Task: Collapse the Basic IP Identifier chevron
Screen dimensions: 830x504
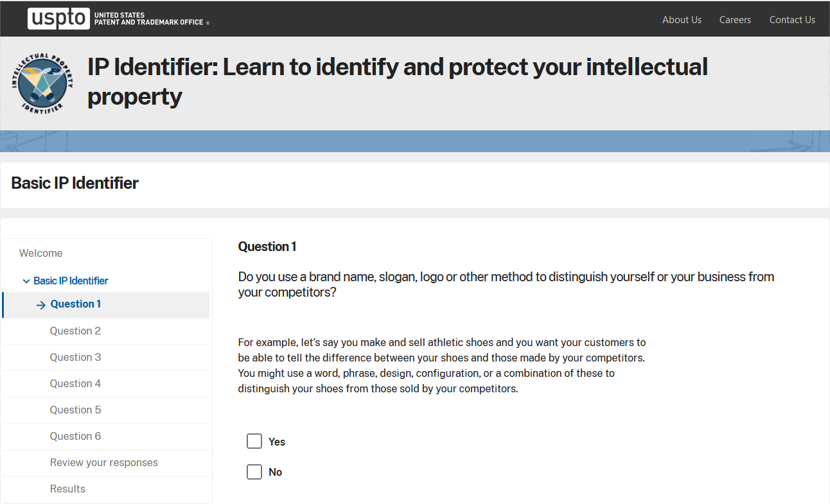Action: 26,281
